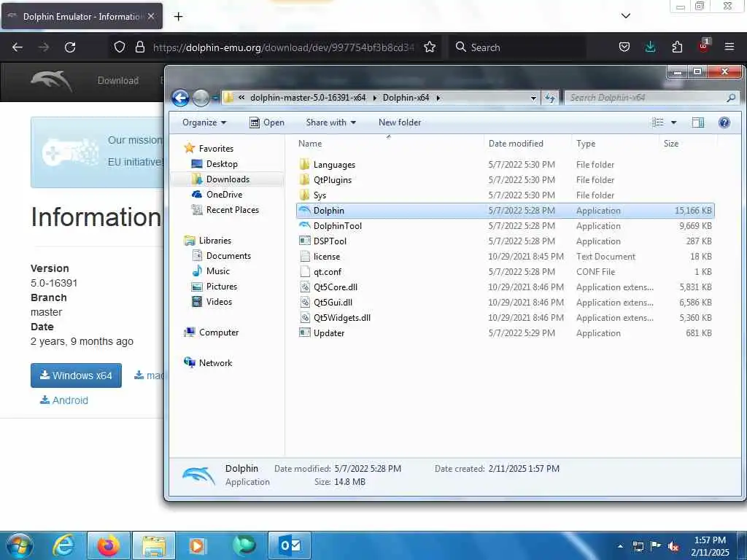Launch Internet Explorer from taskbar
This screenshot has height=560, width=747.
[x=63, y=545]
